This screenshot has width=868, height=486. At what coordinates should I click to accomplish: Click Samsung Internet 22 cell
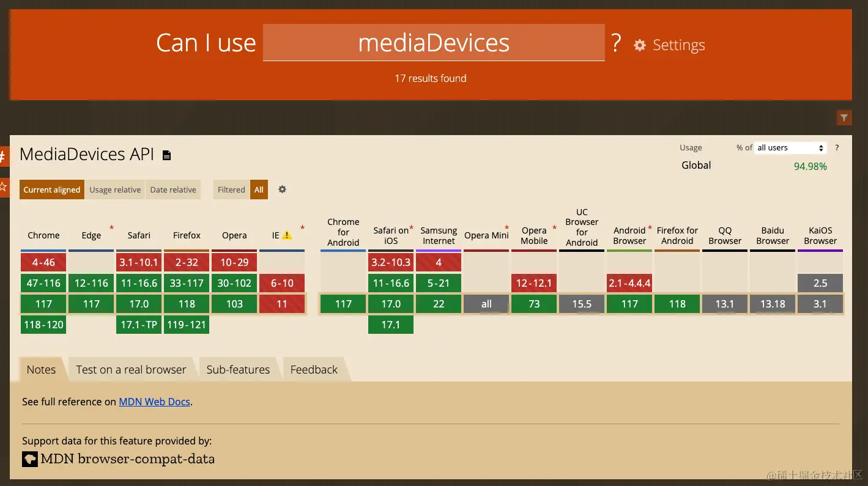(439, 304)
